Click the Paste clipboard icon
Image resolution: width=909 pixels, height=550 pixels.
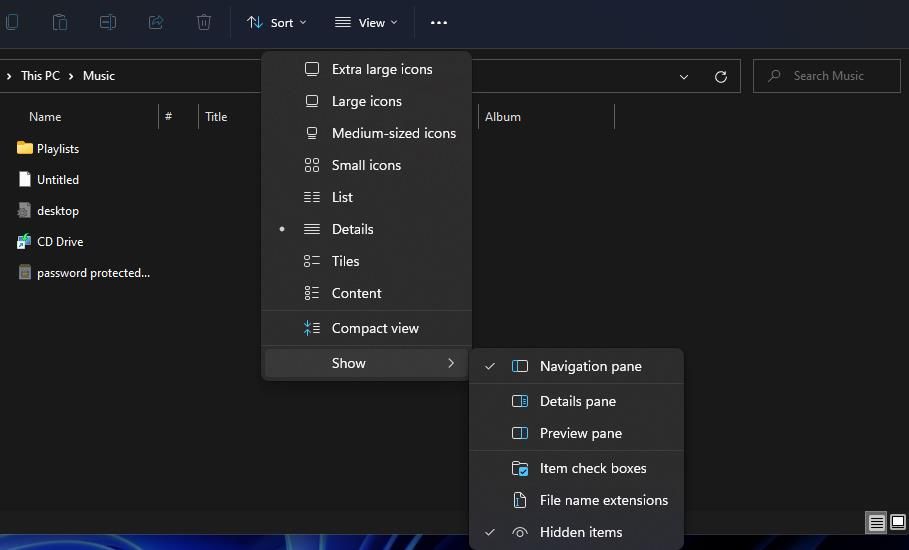pyautogui.click(x=60, y=22)
